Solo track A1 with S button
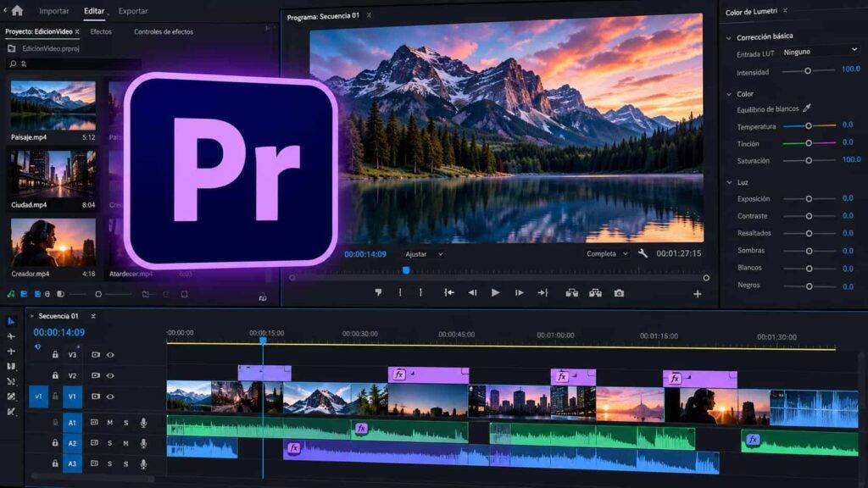The image size is (868, 488). pyautogui.click(x=125, y=423)
